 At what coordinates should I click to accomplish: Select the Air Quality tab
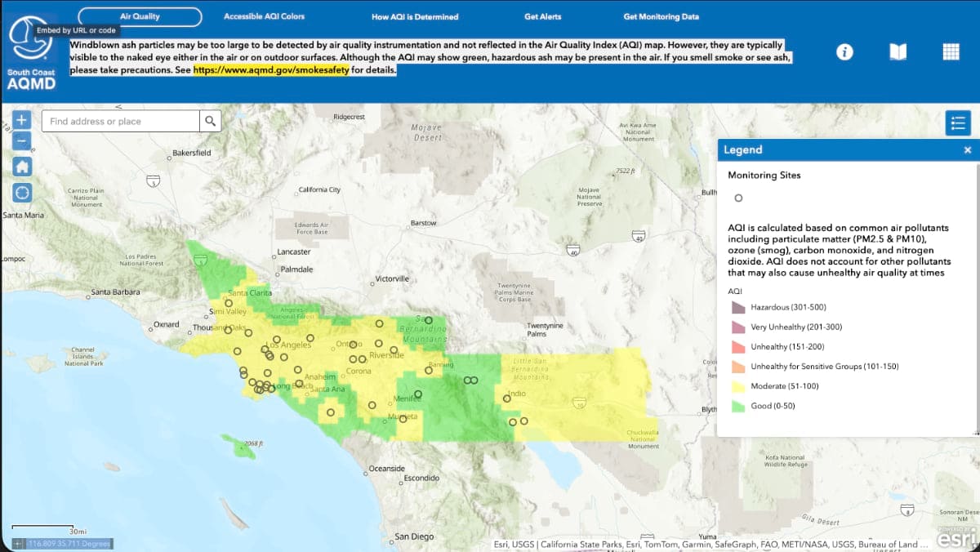(x=140, y=16)
